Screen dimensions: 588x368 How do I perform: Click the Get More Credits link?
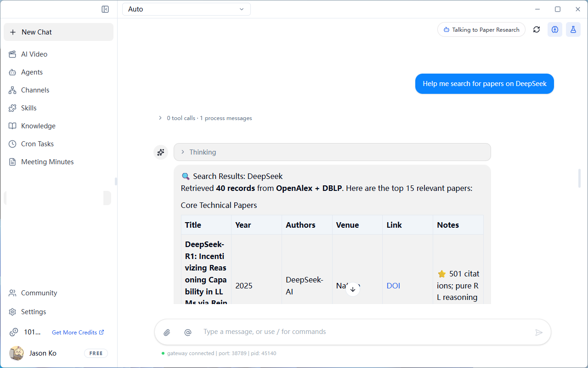[78, 332]
